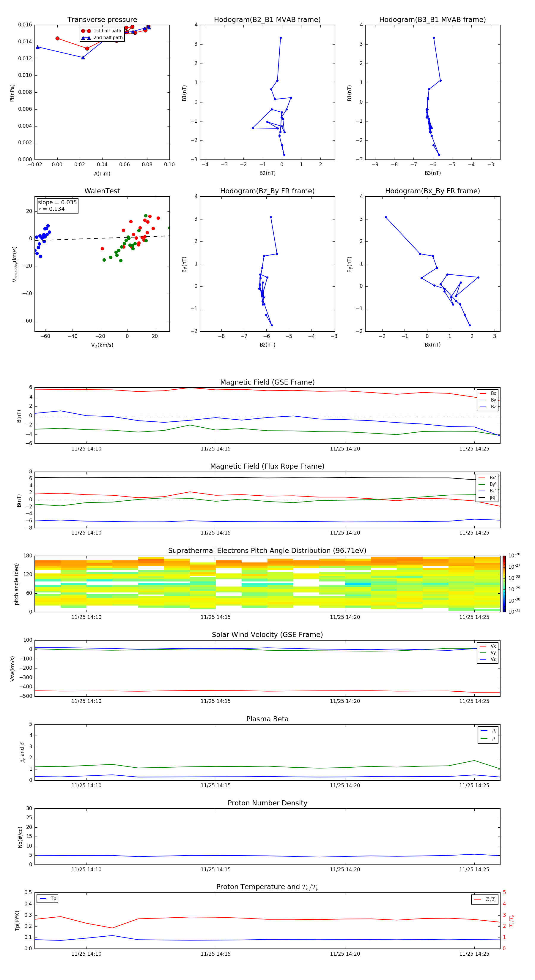Click the Vx legend entry in the Solar Wind panel
This screenshot has height=980, width=535.
487,646
